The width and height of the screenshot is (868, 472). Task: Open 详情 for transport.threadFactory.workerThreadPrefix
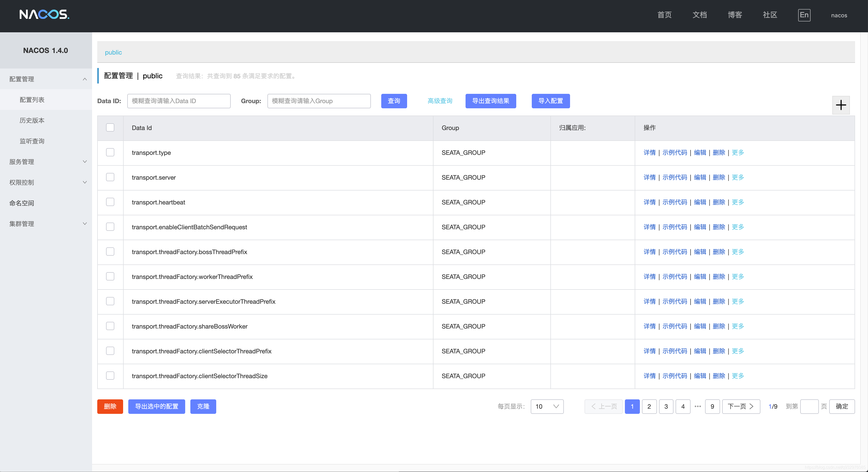coord(650,276)
